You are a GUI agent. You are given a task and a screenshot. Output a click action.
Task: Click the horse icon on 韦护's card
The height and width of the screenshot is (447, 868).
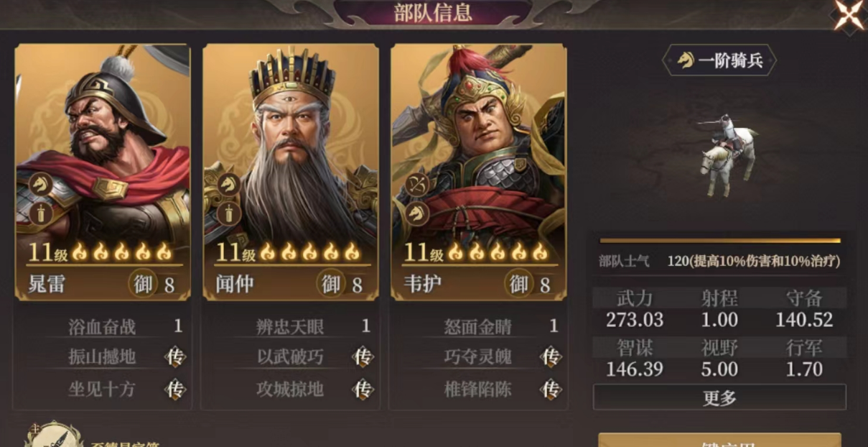[416, 213]
